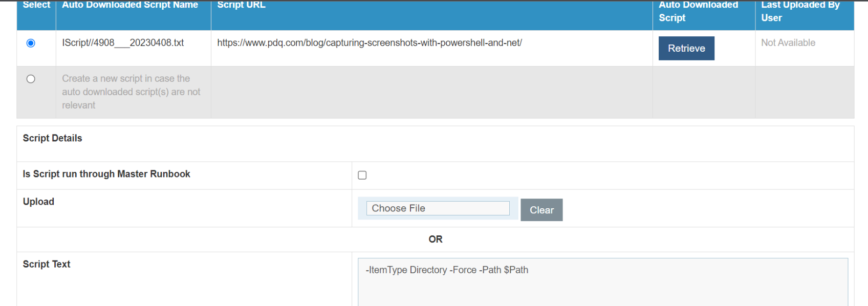The height and width of the screenshot is (306, 868).
Task: Click the "Auto Downloaded Script" column header
Action: pyautogui.click(x=698, y=11)
